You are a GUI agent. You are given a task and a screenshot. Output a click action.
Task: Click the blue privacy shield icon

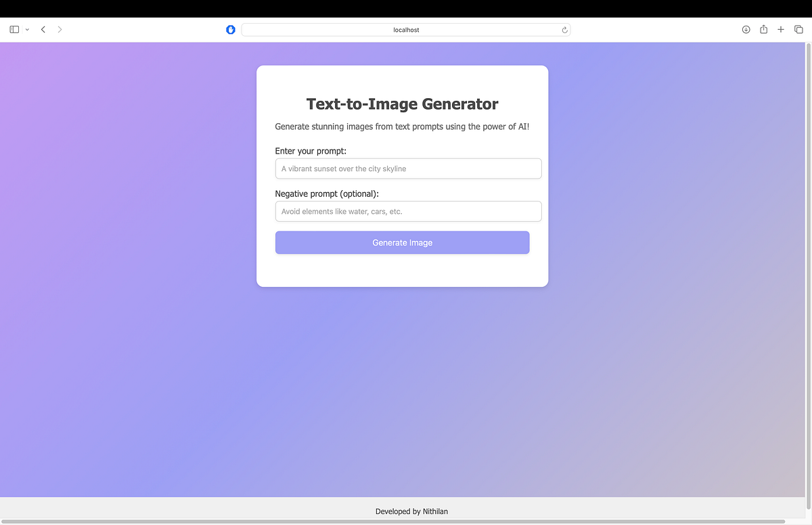231,29
